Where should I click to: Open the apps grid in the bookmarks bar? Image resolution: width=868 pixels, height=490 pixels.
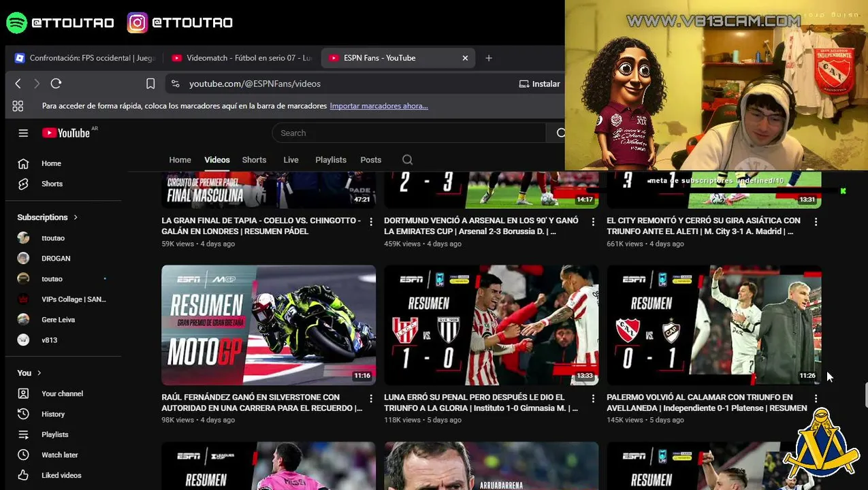tap(18, 106)
